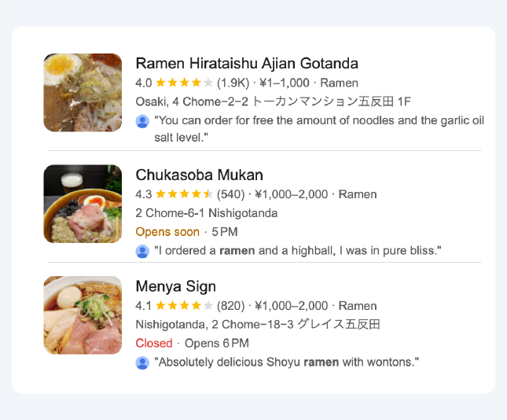Click reviewer avatar on highball review
507x420 pixels.
[142, 251]
